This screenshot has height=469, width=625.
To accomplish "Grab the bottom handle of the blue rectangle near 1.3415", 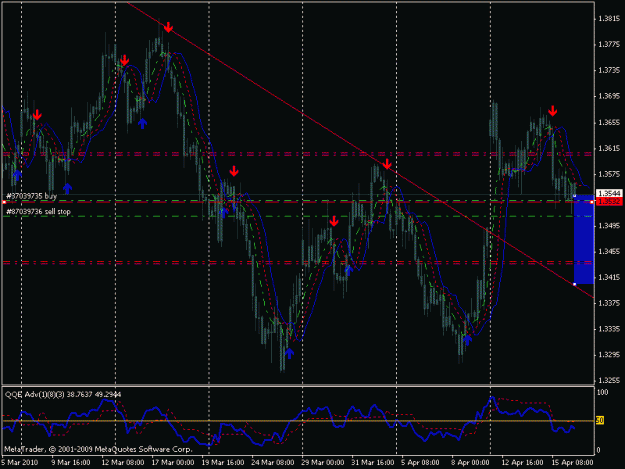I will click(x=574, y=284).
